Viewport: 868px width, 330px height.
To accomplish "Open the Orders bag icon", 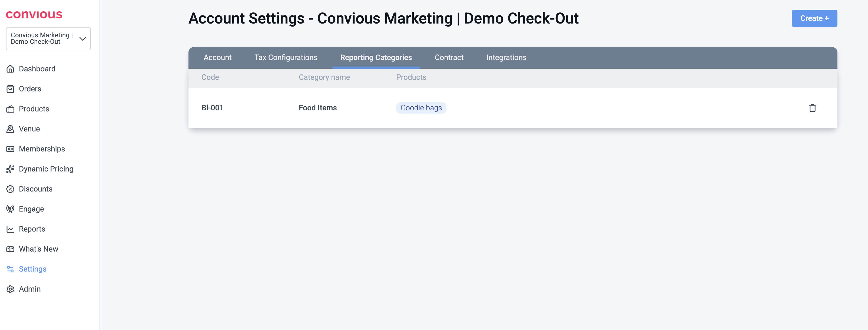I will click(11, 89).
